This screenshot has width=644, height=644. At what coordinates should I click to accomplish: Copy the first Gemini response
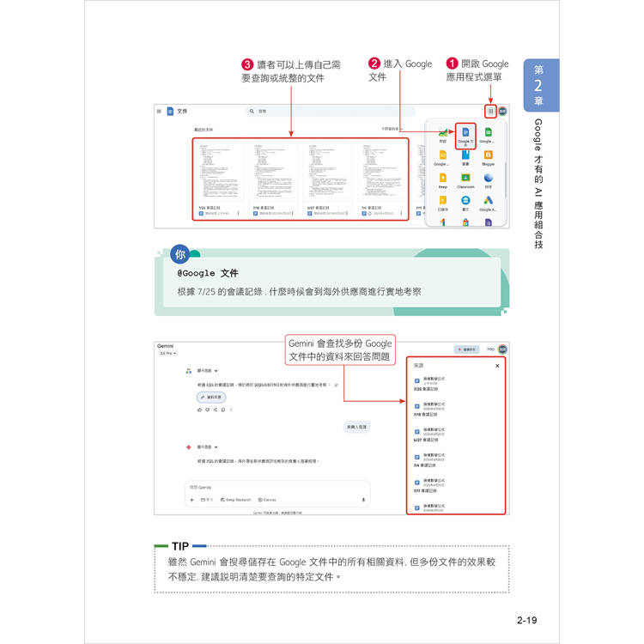tap(223, 410)
